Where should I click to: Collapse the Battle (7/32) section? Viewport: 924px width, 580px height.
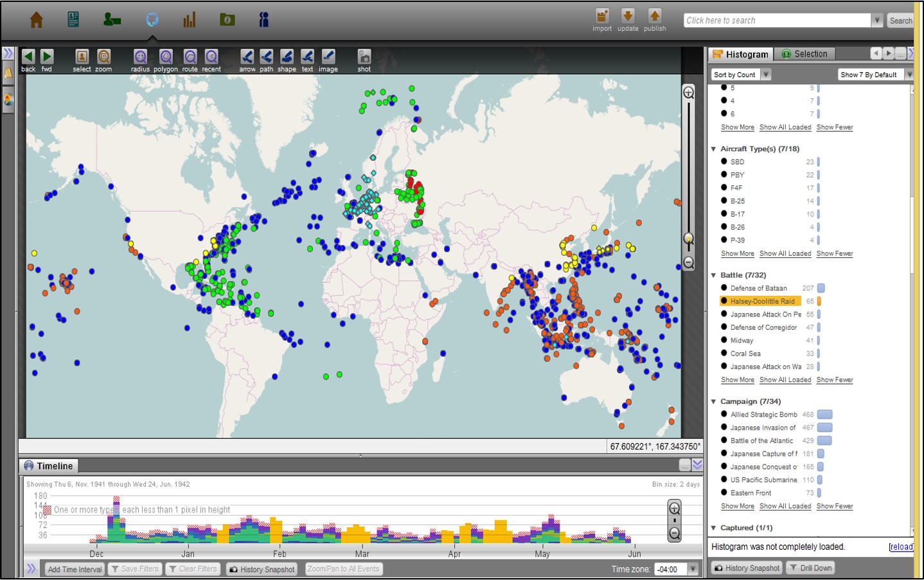(713, 275)
